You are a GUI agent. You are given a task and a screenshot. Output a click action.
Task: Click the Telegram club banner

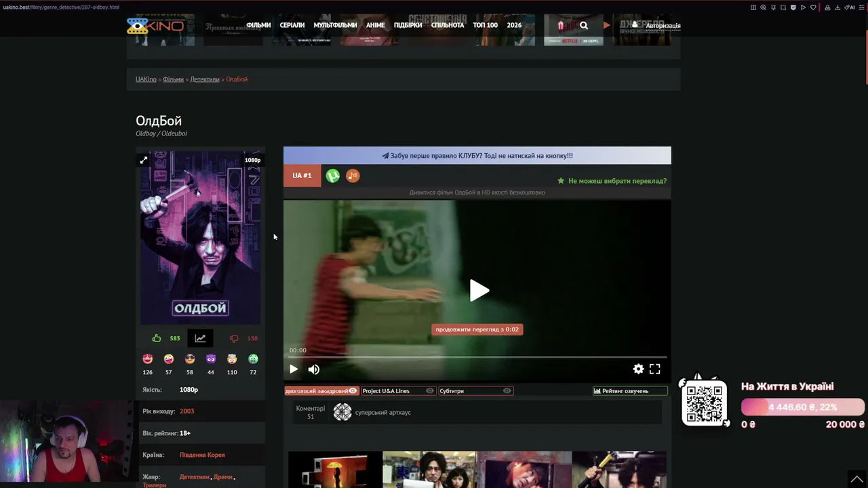[477, 155]
